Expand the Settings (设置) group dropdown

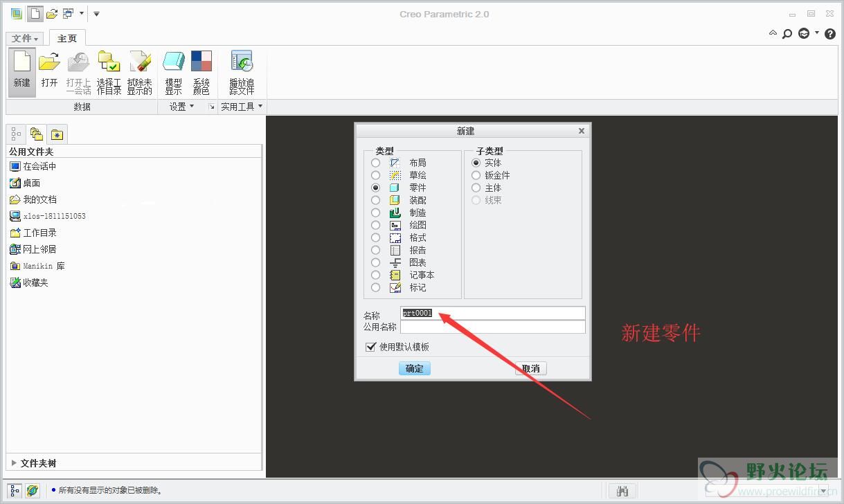[182, 107]
